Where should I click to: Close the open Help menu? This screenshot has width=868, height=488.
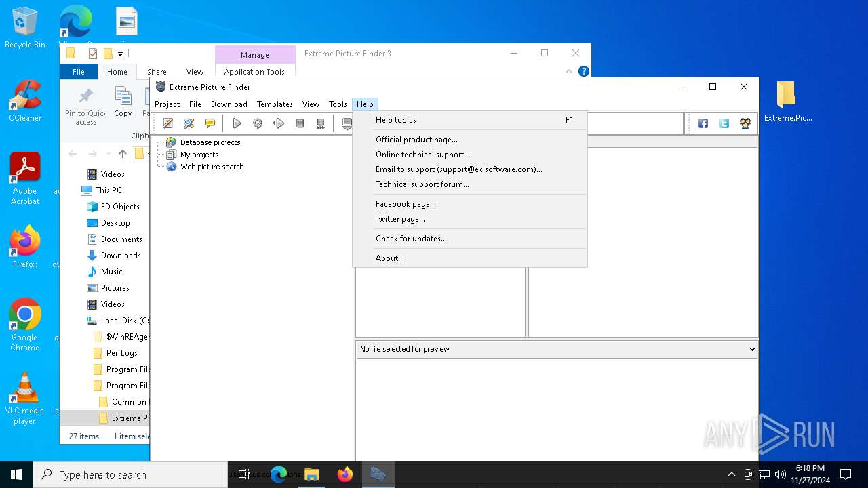pos(365,104)
